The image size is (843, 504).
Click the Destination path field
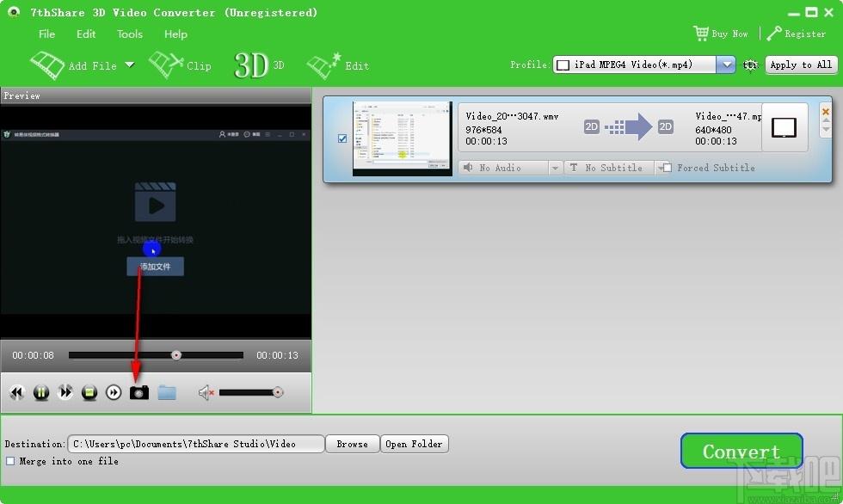[196, 444]
